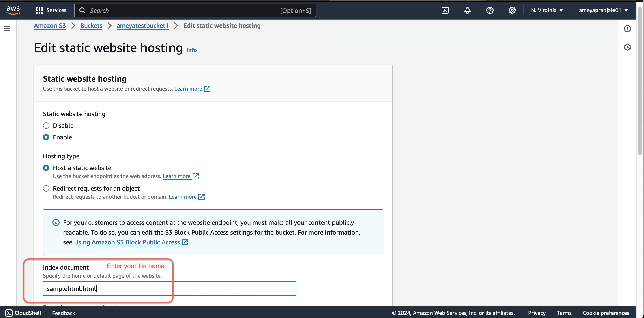Open the notifications bell
This screenshot has width=644, height=318.
click(467, 10)
